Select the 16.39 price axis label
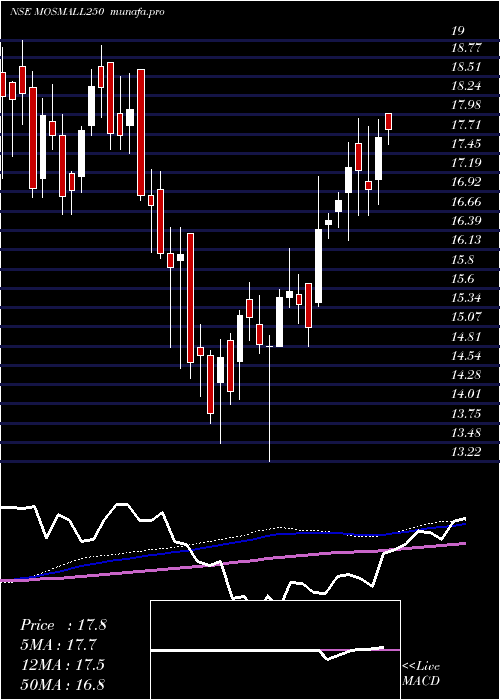 (x=466, y=221)
